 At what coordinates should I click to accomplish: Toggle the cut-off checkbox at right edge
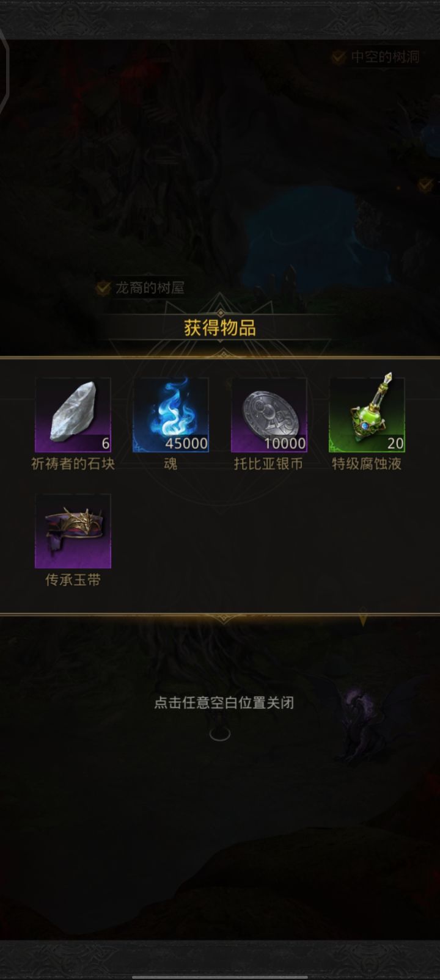pyautogui.click(x=425, y=184)
